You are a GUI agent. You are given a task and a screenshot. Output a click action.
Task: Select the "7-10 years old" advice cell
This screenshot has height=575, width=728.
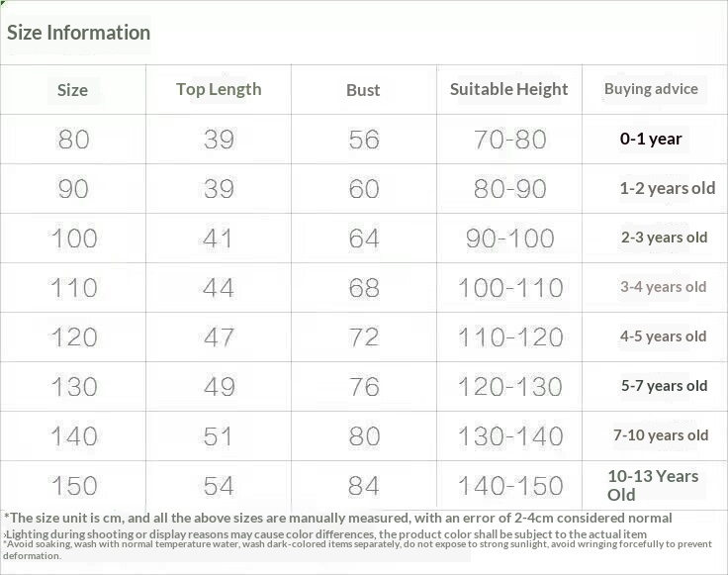(661, 435)
